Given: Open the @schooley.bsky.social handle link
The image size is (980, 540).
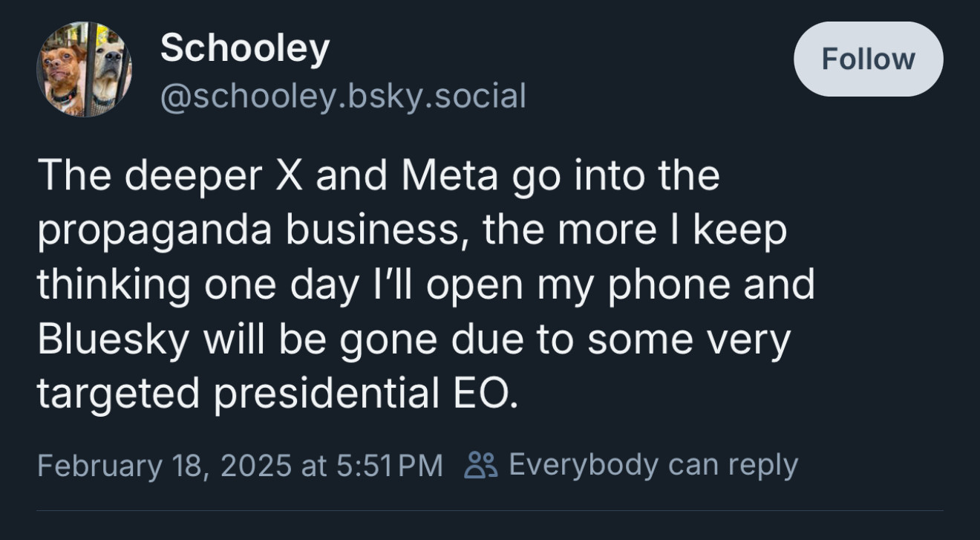Looking at the screenshot, I should (x=343, y=97).
